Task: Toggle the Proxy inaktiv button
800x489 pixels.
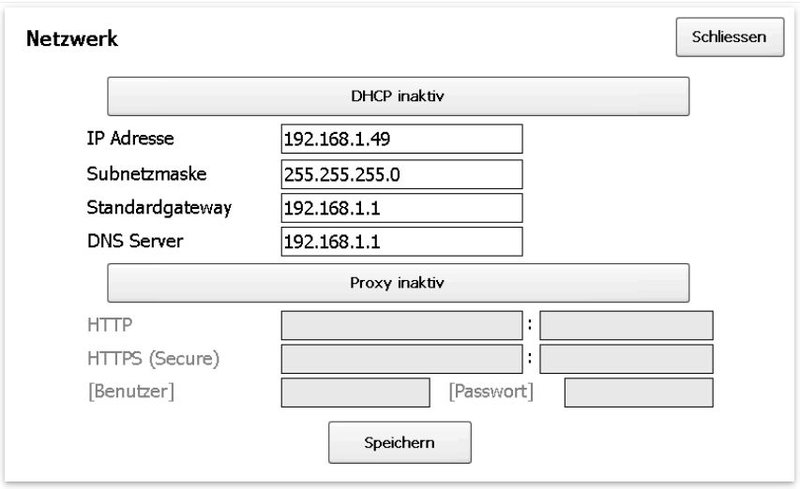Action: pyautogui.click(x=398, y=283)
